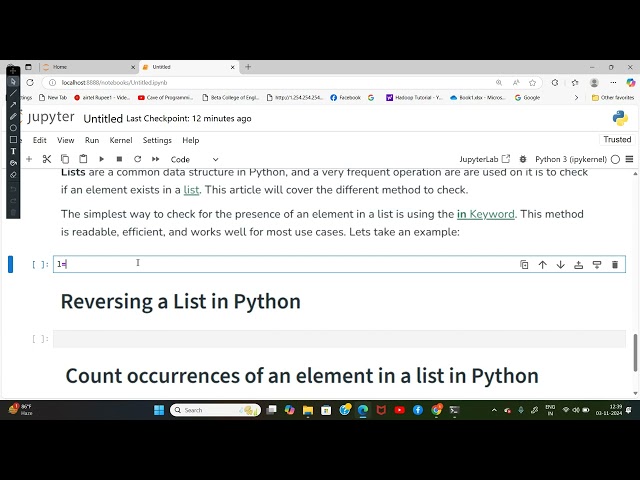640x480 pixels.
Task: Select the arrow annotation tool
Action: [x=13, y=105]
